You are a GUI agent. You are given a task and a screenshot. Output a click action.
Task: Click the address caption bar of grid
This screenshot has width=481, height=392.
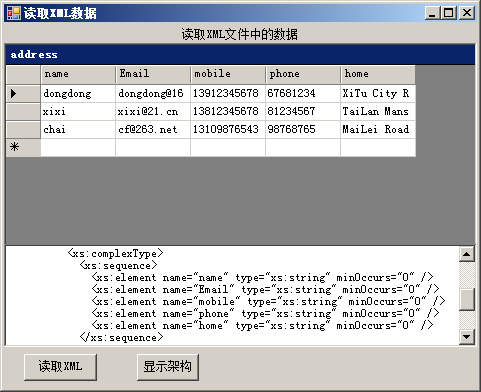(240, 55)
